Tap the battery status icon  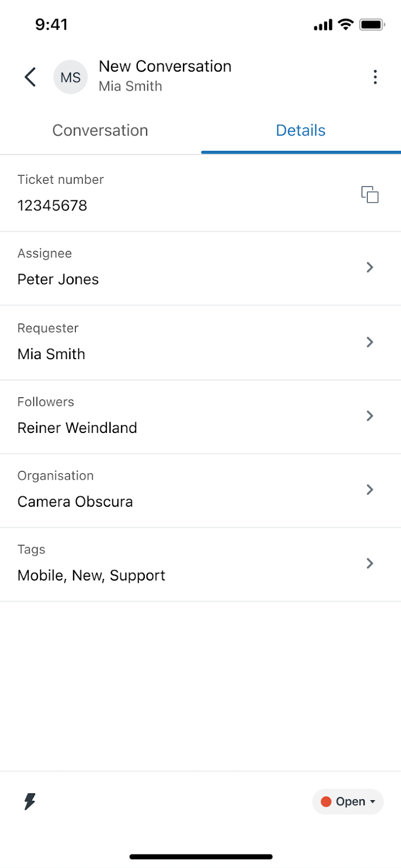pyautogui.click(x=372, y=24)
